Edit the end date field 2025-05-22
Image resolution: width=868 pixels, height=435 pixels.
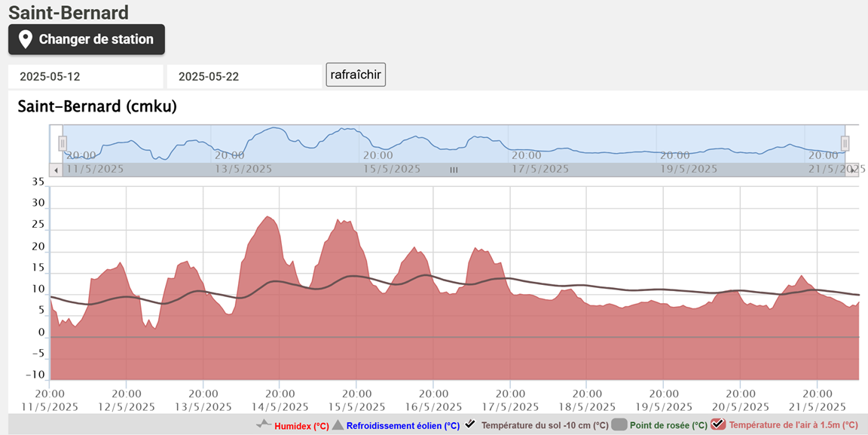(x=244, y=76)
